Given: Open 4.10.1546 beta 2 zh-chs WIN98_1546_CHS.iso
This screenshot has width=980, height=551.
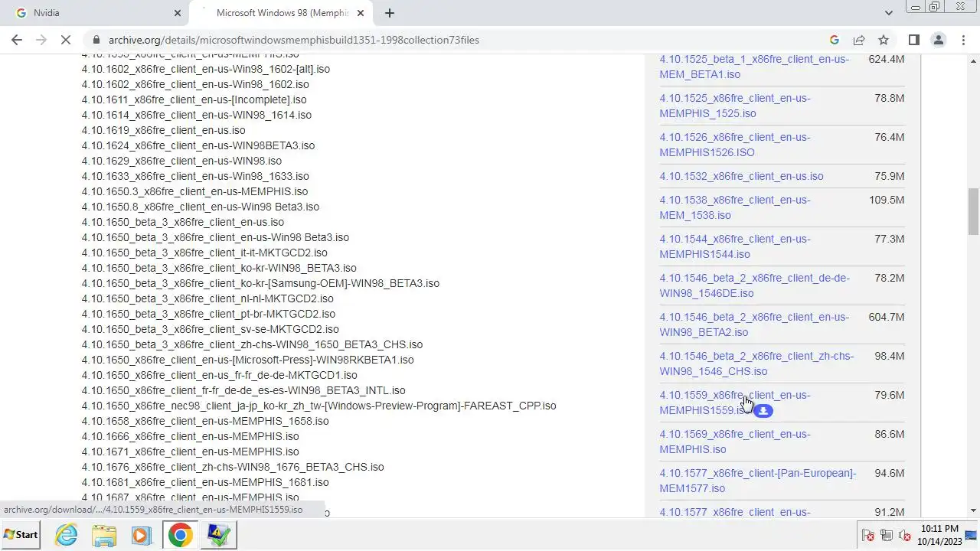Looking at the screenshot, I should (x=756, y=364).
